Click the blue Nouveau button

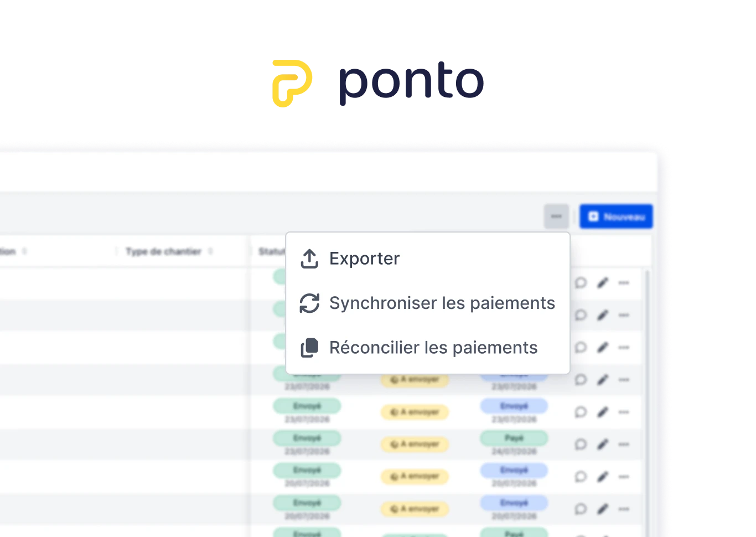click(616, 216)
